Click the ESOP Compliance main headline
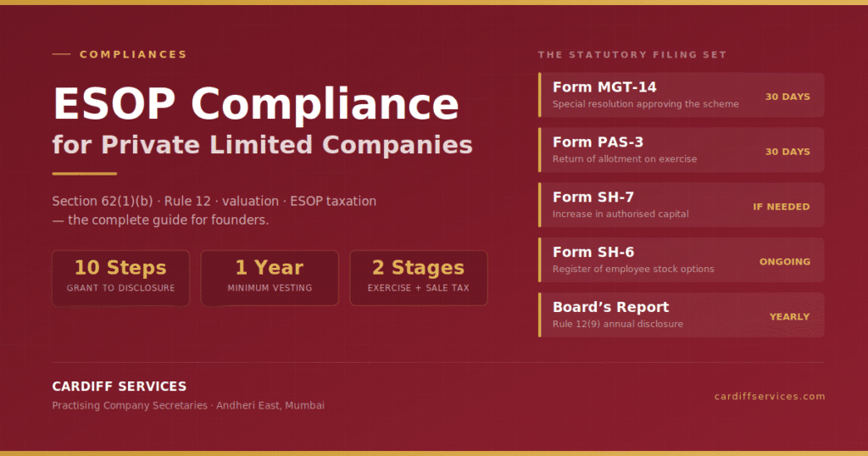 (x=256, y=103)
